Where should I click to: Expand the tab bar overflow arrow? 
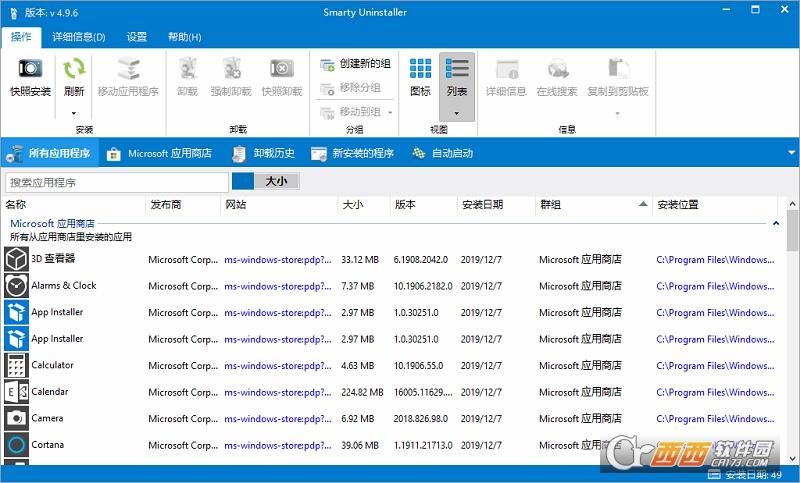pyautogui.click(x=791, y=152)
